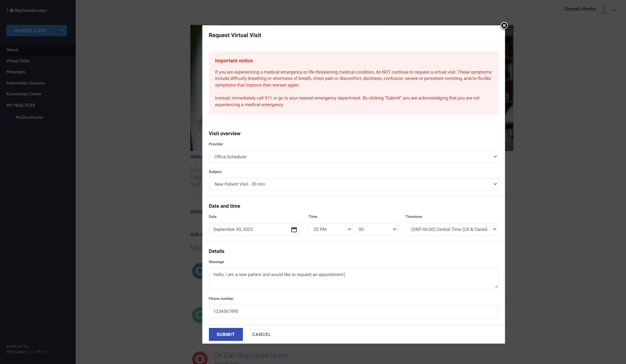Select the hour dropdown showing 02 PM
This screenshot has height=364, width=626.
(330, 229)
